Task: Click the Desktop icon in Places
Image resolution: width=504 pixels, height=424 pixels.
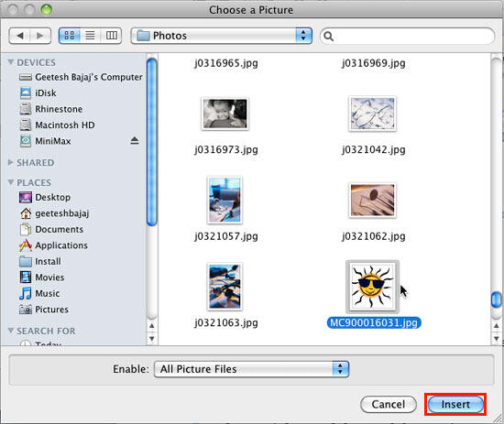Action: click(26, 197)
